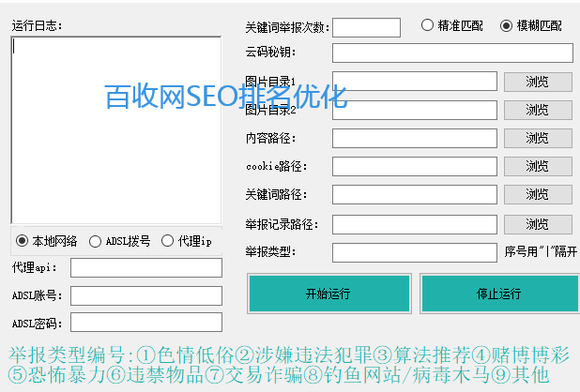Browse for 图片目录2 folder
The image size is (580, 392).
[x=538, y=110]
